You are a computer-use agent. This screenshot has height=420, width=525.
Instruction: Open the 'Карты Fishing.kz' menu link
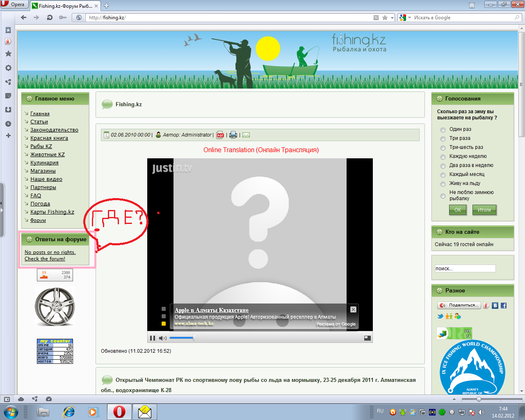pos(52,212)
